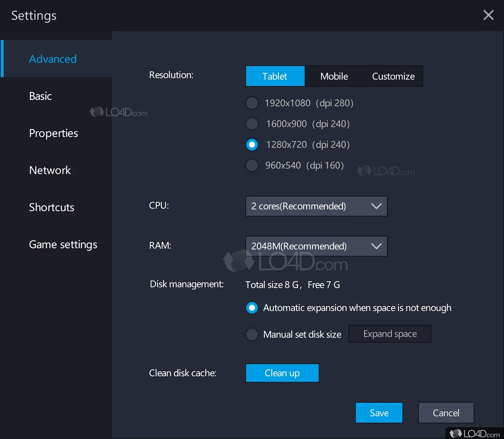Select 1920x1080 (dpi 280) resolution

click(252, 103)
